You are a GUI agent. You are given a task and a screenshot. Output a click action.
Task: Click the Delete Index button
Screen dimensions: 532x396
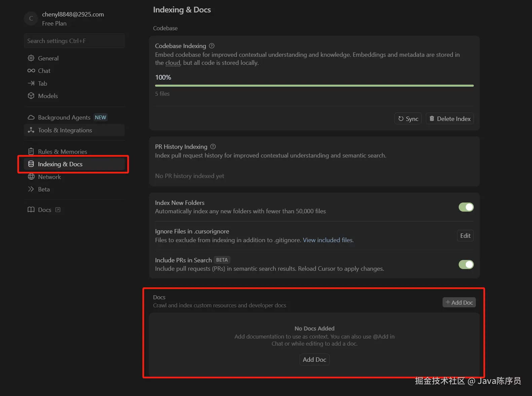pyautogui.click(x=450, y=119)
